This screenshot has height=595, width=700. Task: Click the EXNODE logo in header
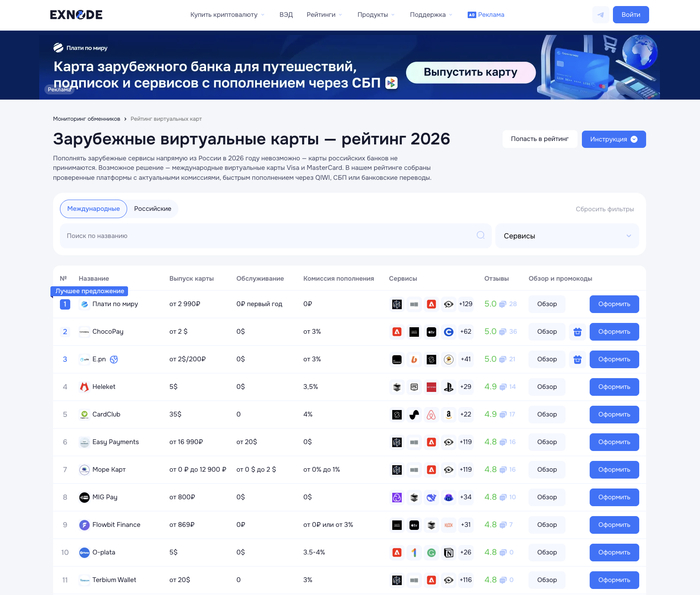(x=74, y=15)
